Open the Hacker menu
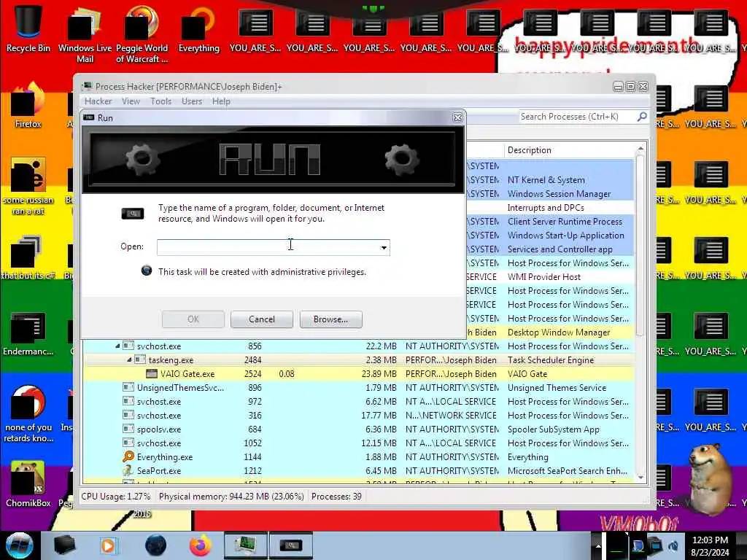 (x=98, y=101)
